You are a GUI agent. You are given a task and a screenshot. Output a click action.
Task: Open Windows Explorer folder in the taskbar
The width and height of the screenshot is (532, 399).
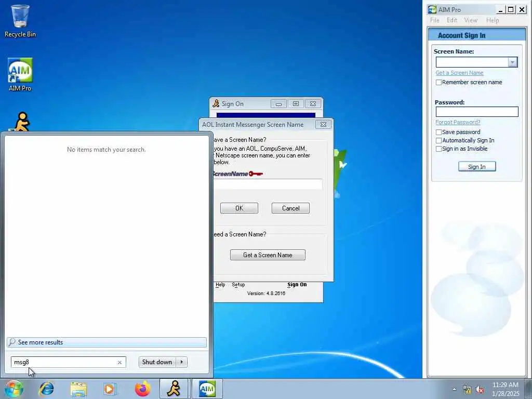79,389
